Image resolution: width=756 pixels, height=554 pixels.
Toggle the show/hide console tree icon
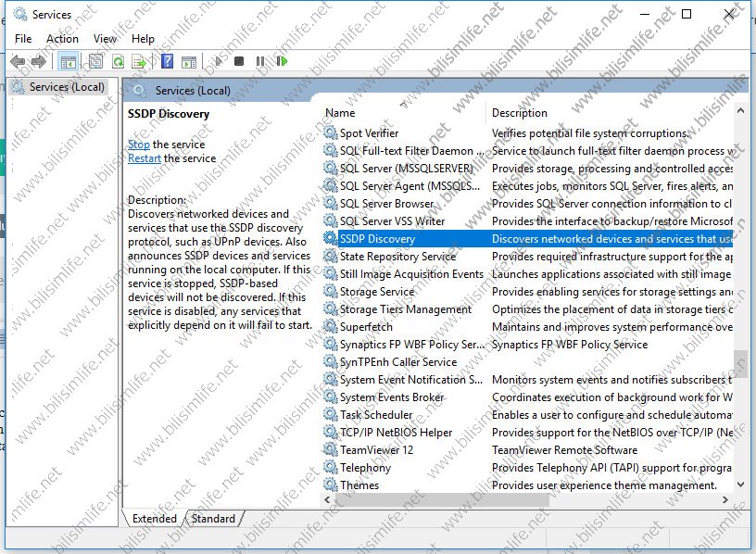tap(68, 62)
